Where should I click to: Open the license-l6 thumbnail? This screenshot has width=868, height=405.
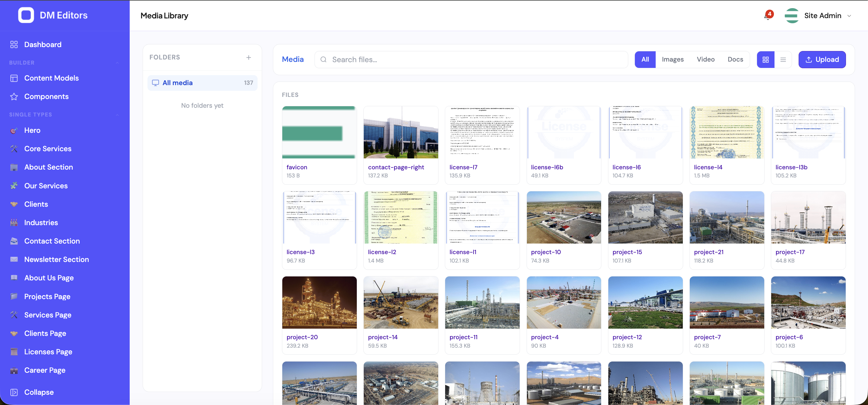pyautogui.click(x=645, y=132)
